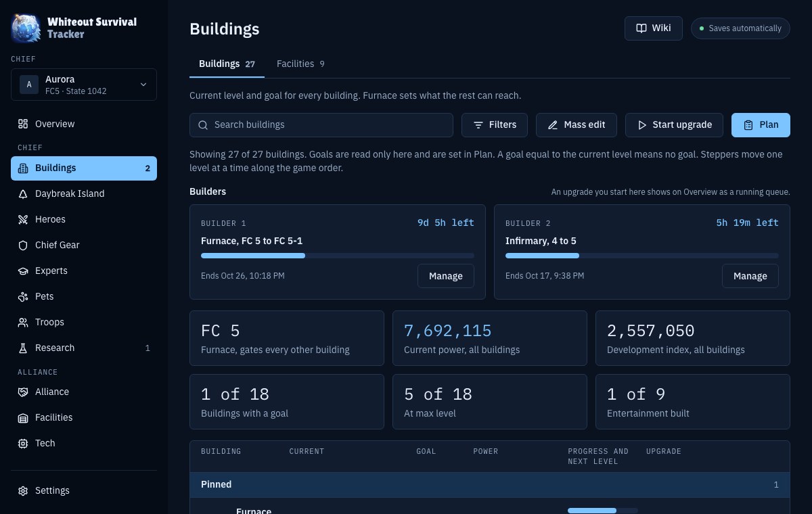Open the Heroes page
812x514 pixels.
[x=84, y=220]
